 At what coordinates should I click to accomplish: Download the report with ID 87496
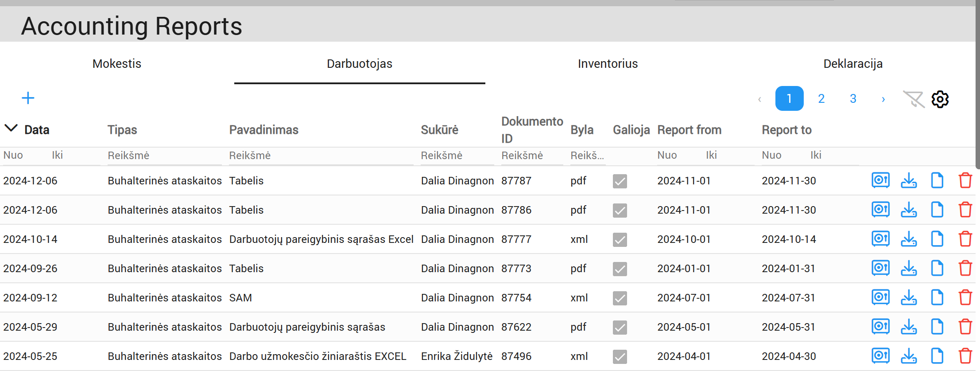tap(909, 356)
